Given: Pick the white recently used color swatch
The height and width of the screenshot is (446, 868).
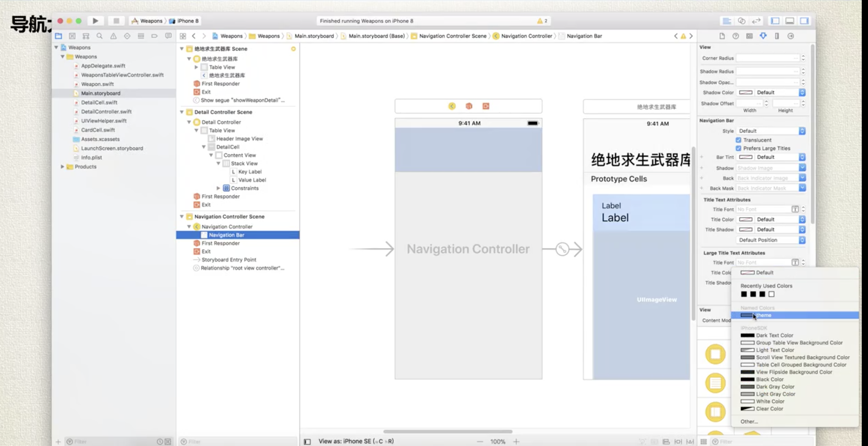Looking at the screenshot, I should coord(771,294).
